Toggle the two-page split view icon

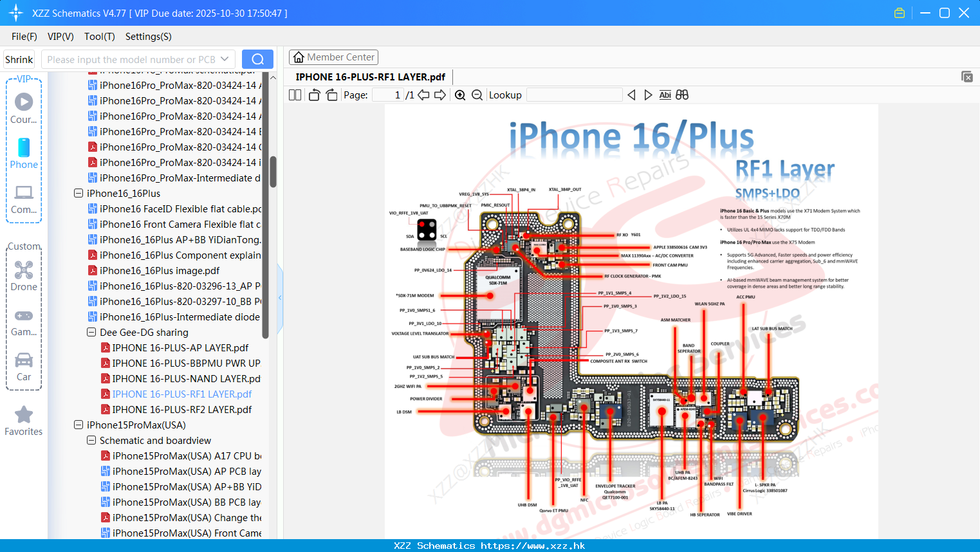pyautogui.click(x=295, y=95)
